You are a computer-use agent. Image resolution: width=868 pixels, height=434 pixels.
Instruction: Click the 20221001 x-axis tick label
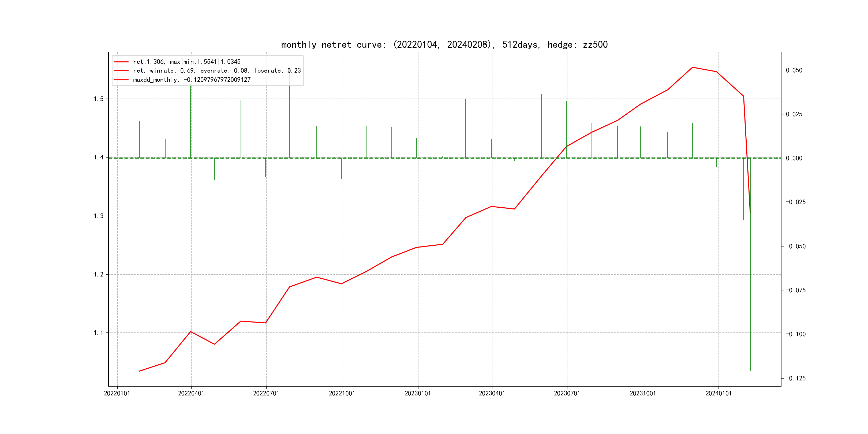click(342, 394)
